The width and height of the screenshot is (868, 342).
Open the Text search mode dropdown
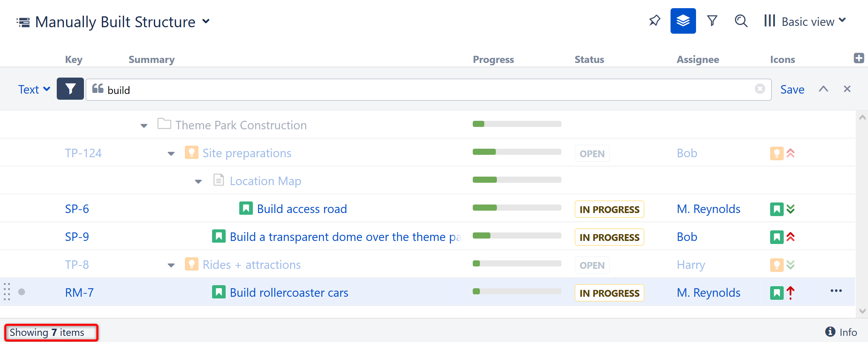tap(34, 89)
